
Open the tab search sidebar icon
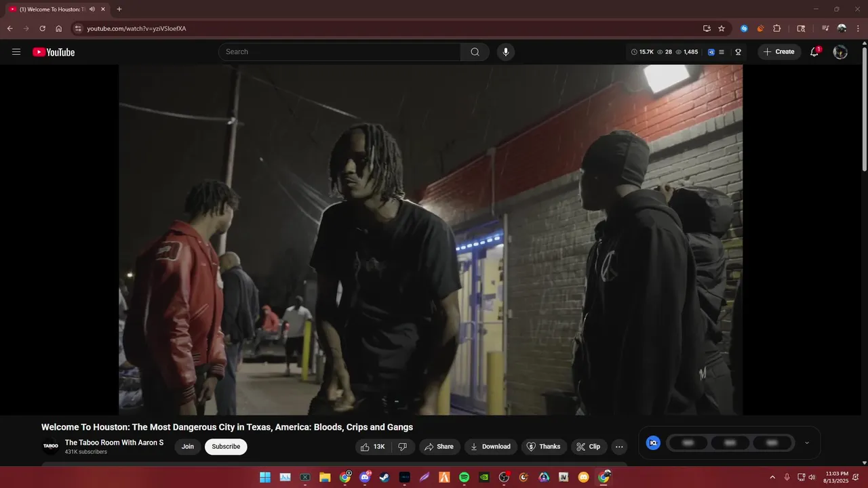[801, 28]
